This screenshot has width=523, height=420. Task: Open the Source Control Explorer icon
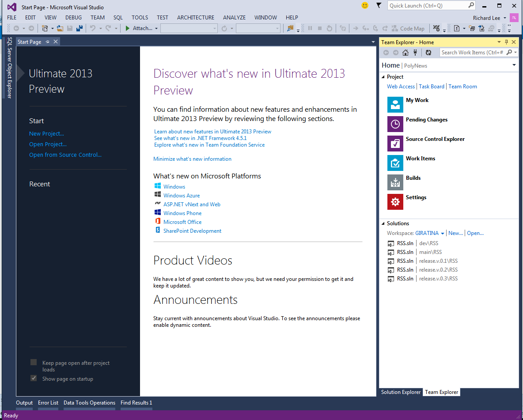(395, 144)
